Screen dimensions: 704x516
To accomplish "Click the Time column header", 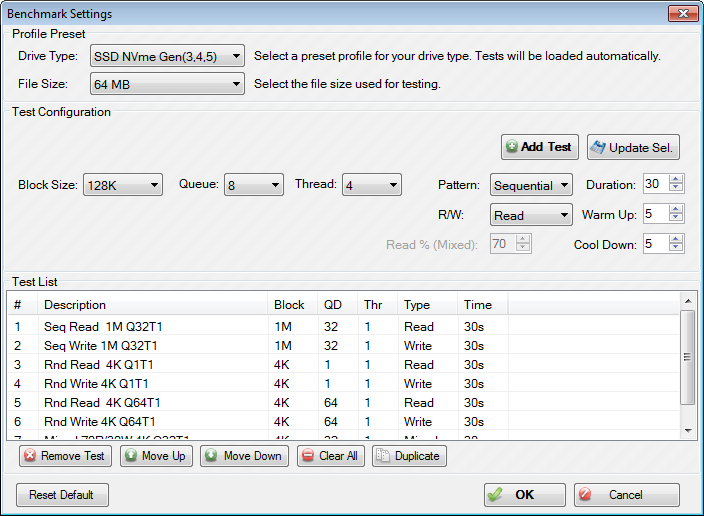I will pyautogui.click(x=483, y=304).
